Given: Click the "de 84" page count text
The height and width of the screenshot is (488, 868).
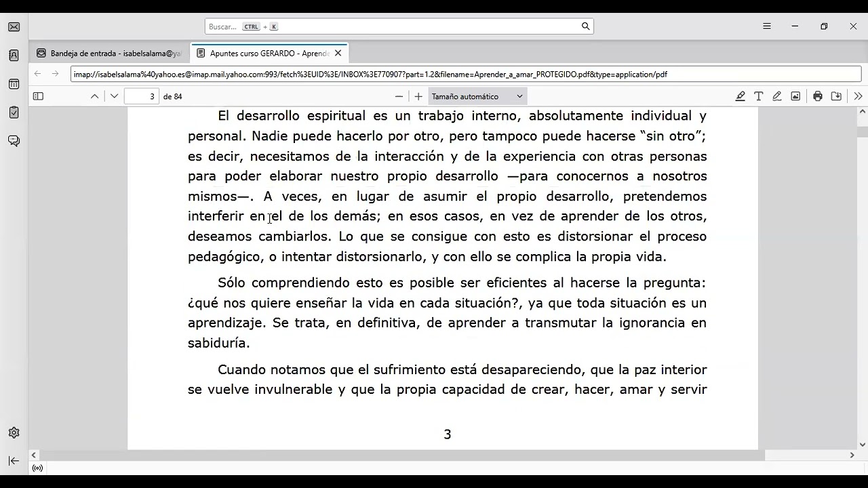Looking at the screenshot, I should 172,96.
